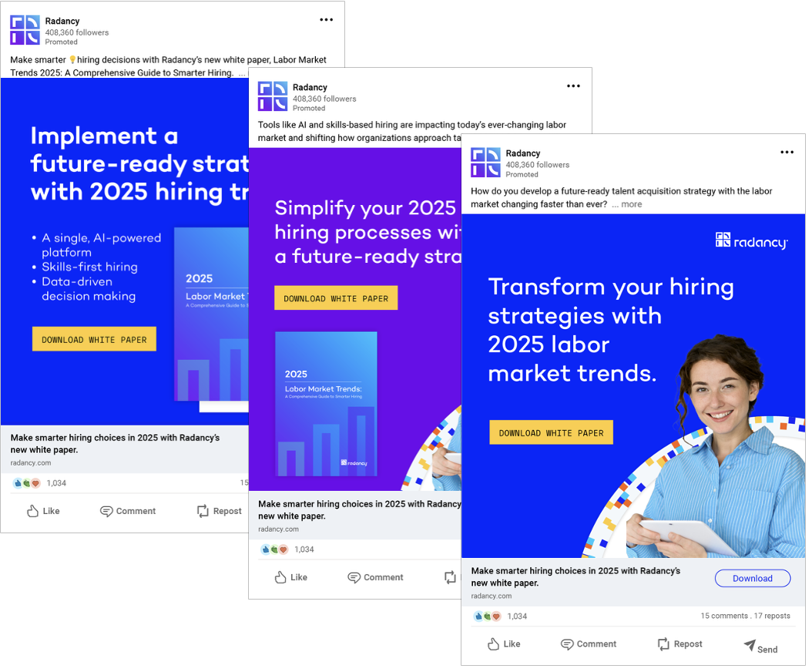
Task: Open the radancy.com link under the first ad
Action: coord(31,462)
